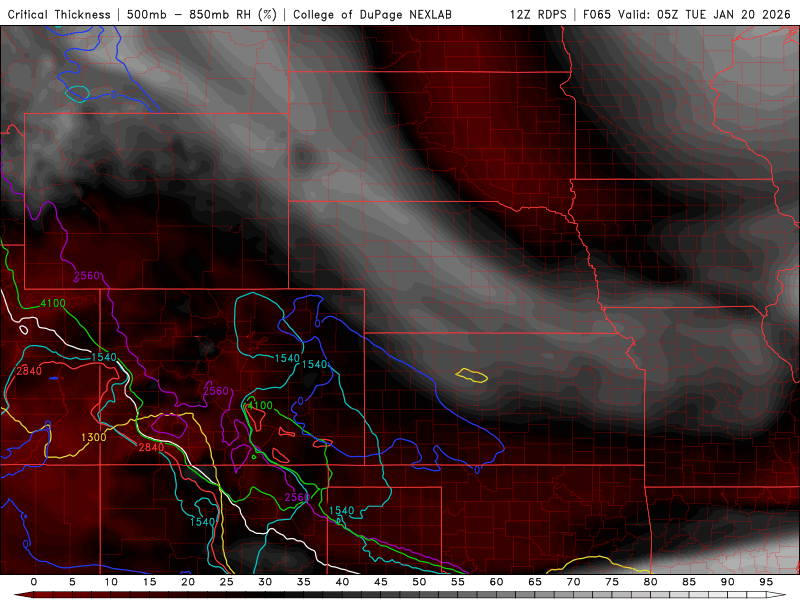Click the 'F065 Valid: 05Z TUE JAN 20 2026' text

687,15
